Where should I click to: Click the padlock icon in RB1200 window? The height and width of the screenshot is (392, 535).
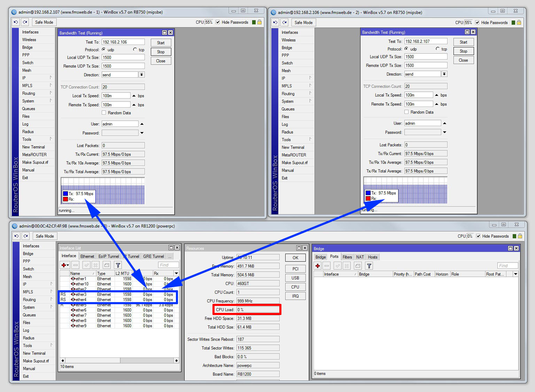(x=520, y=236)
